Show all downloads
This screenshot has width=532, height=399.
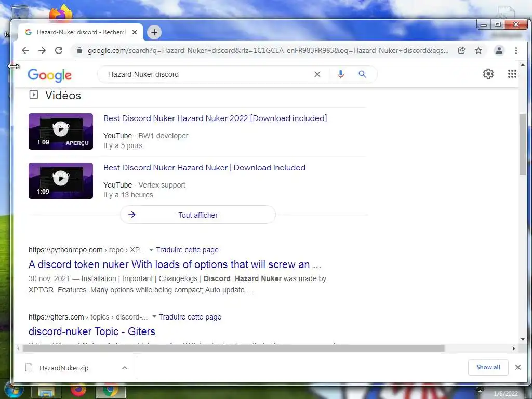[488, 367]
